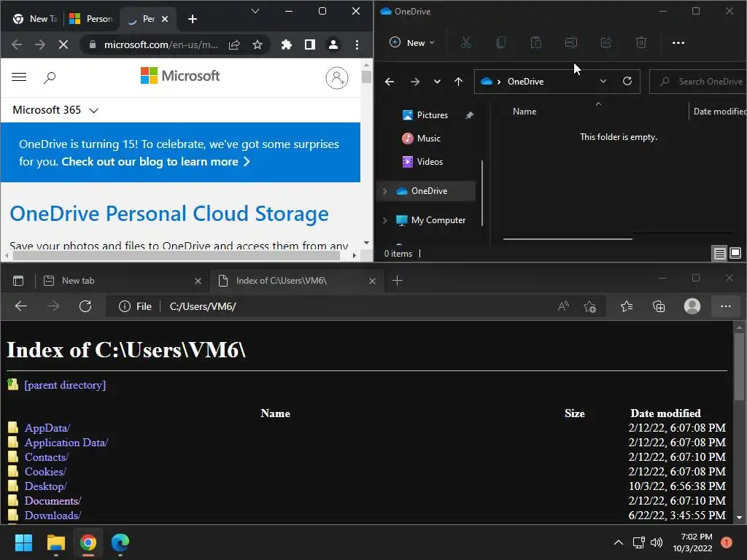Expand the My Computer tree node
This screenshot has height=560, width=747.
point(385,220)
